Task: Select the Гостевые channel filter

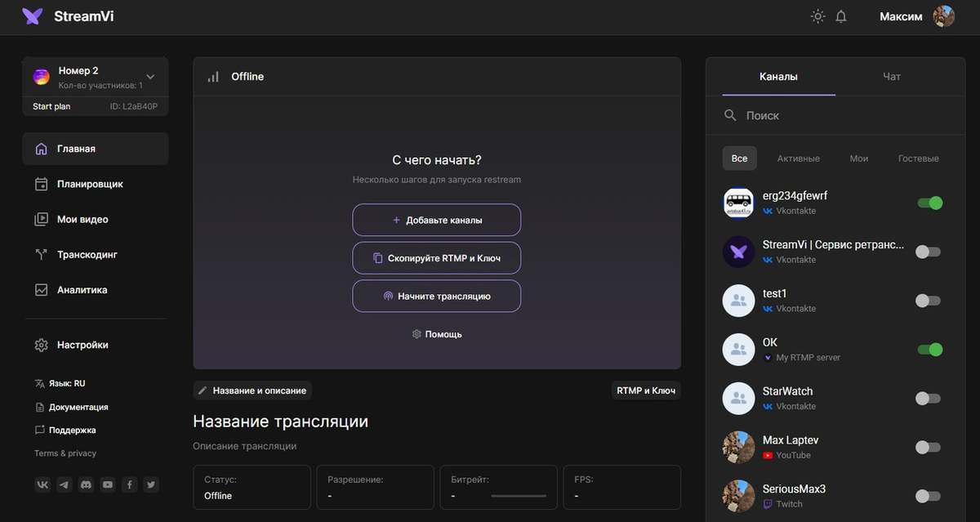Action: pyautogui.click(x=918, y=158)
